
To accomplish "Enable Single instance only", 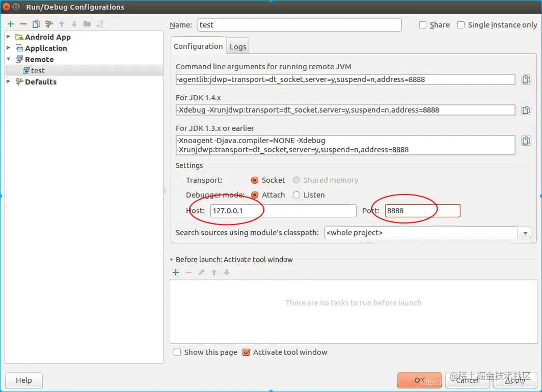I will (461, 25).
